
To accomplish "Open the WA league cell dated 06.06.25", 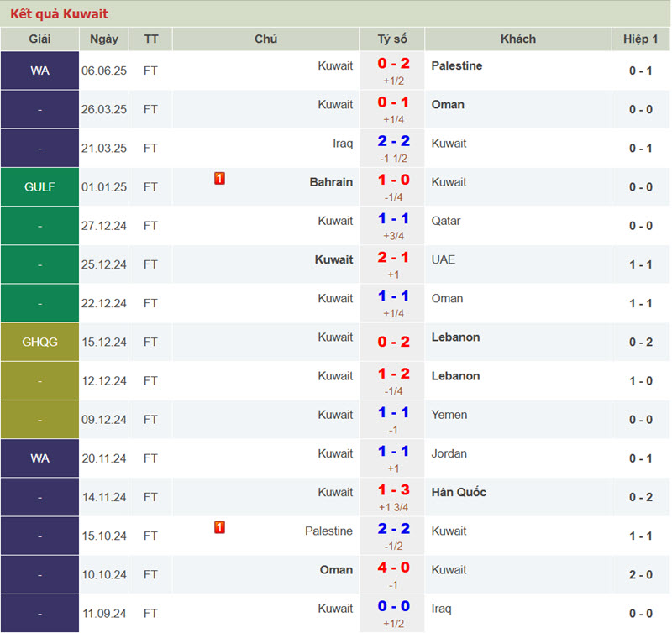I will tap(39, 71).
